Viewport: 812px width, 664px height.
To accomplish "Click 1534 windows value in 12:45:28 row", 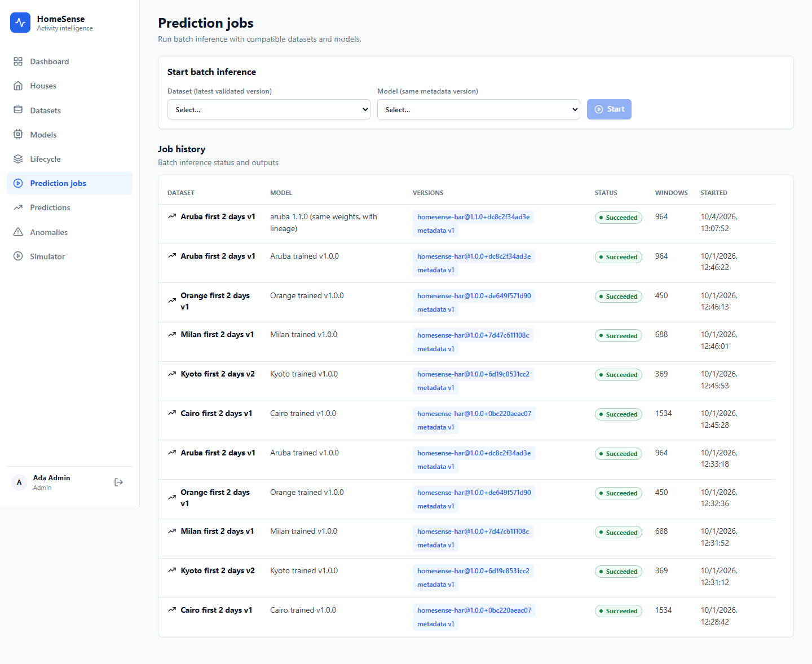I will 664,413.
